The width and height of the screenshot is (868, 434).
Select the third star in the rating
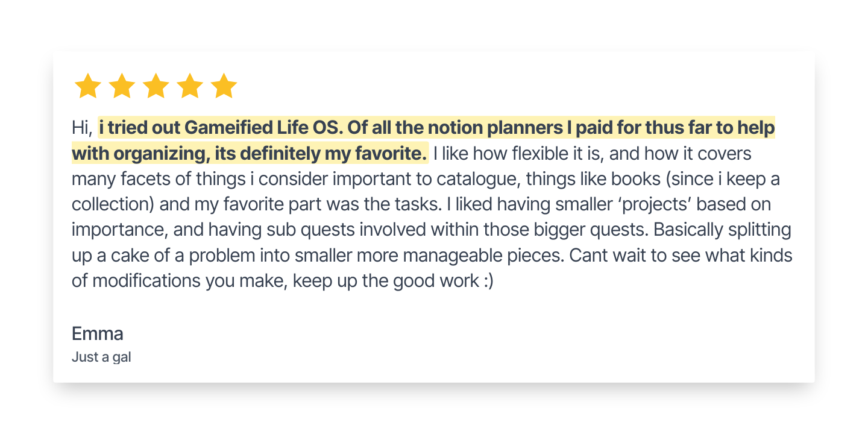click(156, 87)
